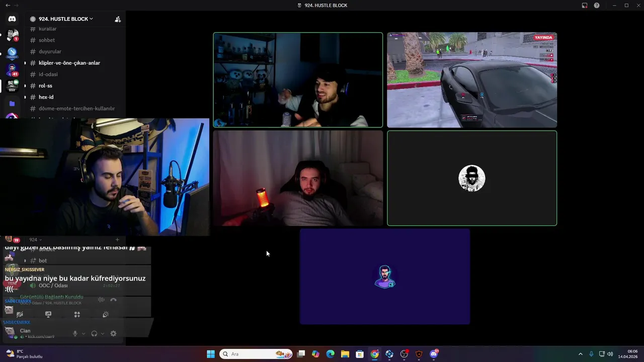Collapse the 924 channel category

(x=35, y=240)
